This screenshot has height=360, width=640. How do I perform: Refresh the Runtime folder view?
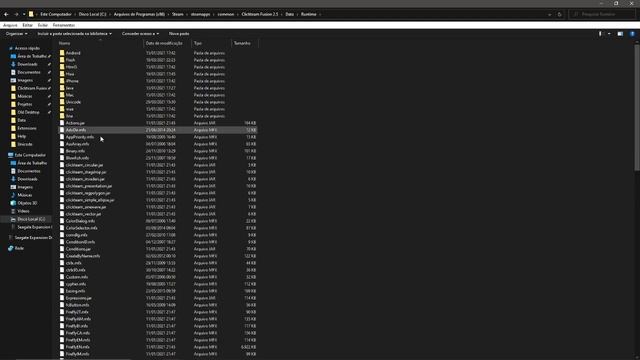pyautogui.click(x=560, y=14)
